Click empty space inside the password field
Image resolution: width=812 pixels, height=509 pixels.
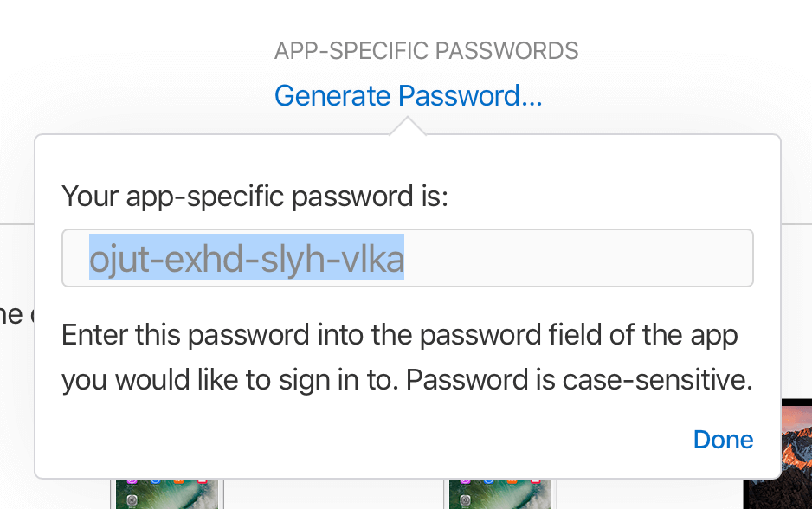tap(577, 258)
